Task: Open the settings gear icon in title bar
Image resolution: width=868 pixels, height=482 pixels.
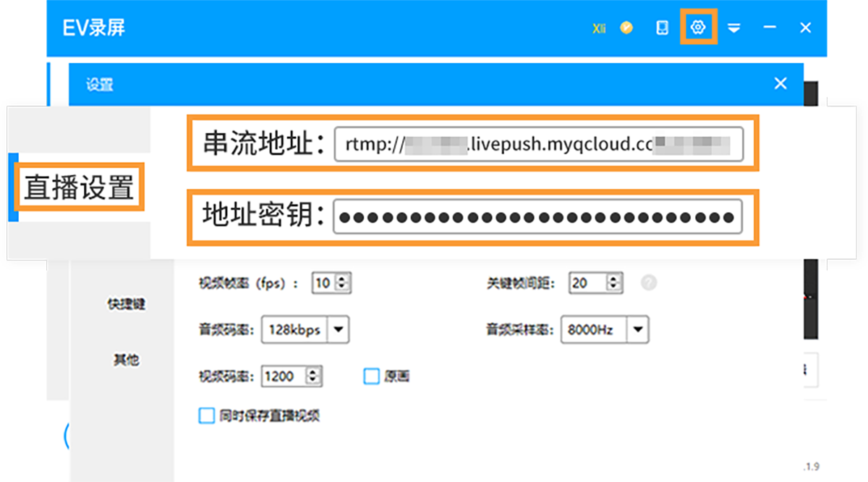Action: (x=698, y=28)
